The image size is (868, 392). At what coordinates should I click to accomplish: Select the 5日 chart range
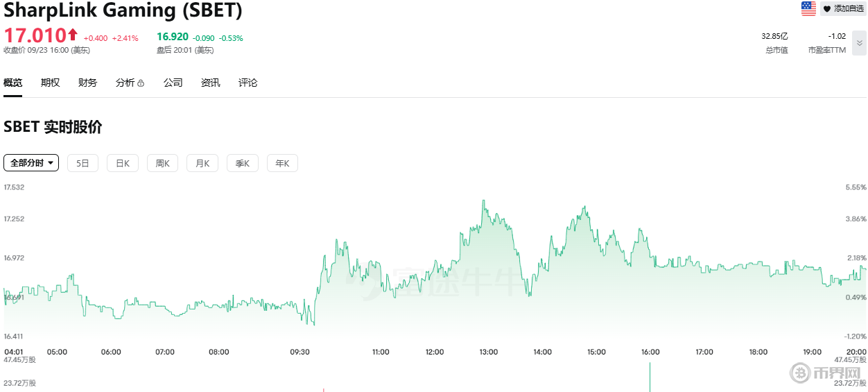point(83,163)
